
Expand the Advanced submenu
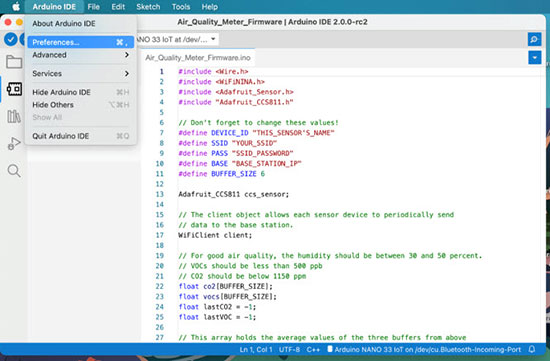81,55
